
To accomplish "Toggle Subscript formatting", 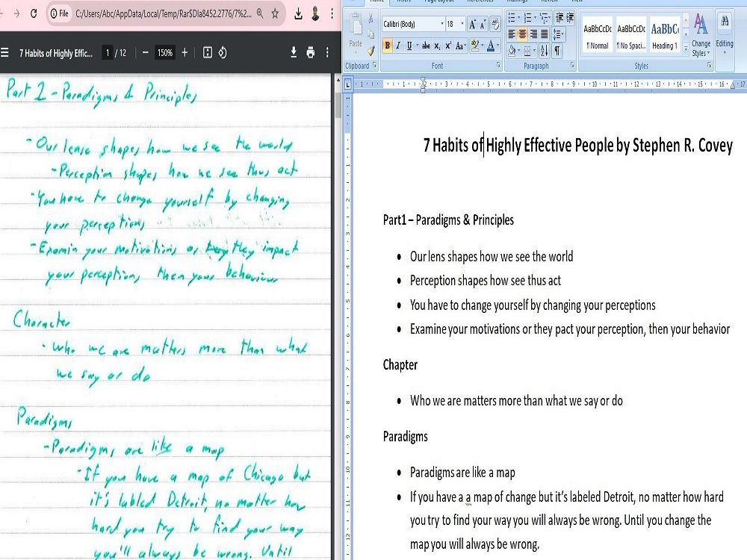I will click(437, 46).
